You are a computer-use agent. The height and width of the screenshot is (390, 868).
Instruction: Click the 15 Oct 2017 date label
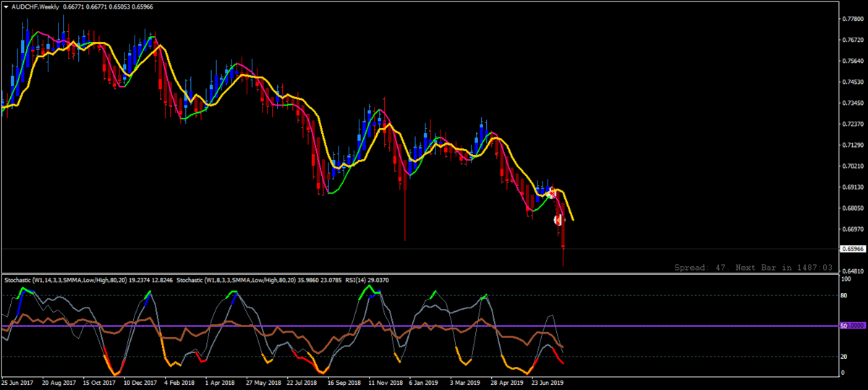(x=99, y=382)
